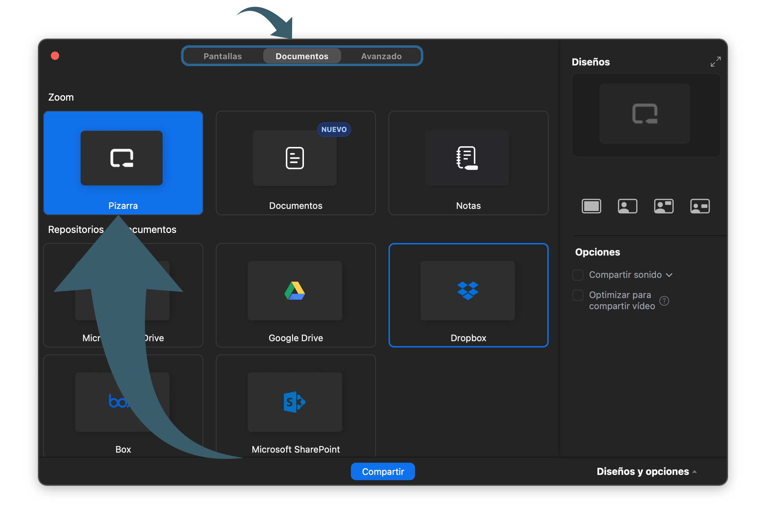
Task: Select the Pizarra whiteboard tile
Action: 123,163
